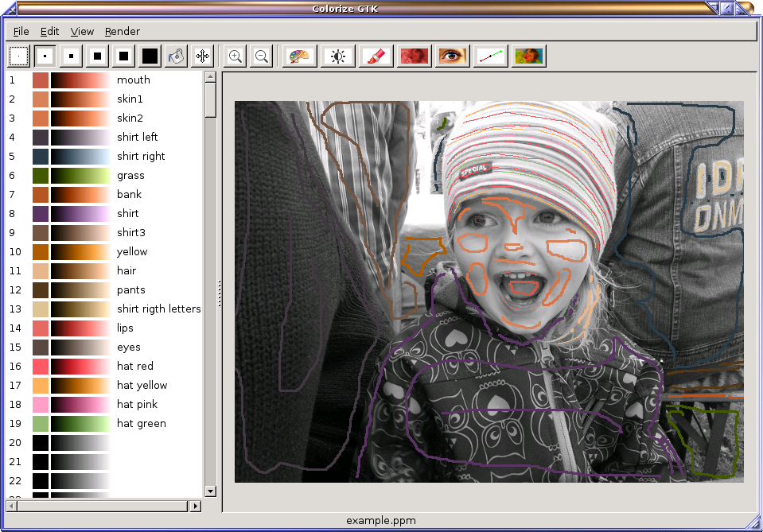Pick the marker drawing tool
The width and height of the screenshot is (763, 532).
376,56
